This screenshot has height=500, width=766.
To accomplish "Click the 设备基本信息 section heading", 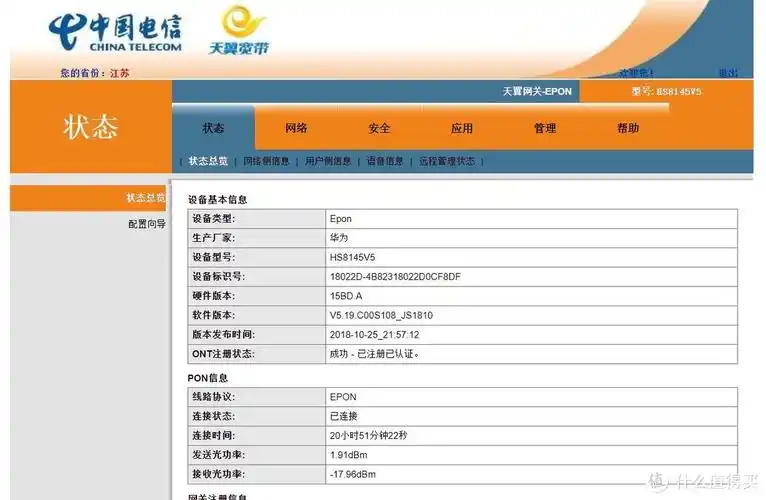I will pos(218,199).
